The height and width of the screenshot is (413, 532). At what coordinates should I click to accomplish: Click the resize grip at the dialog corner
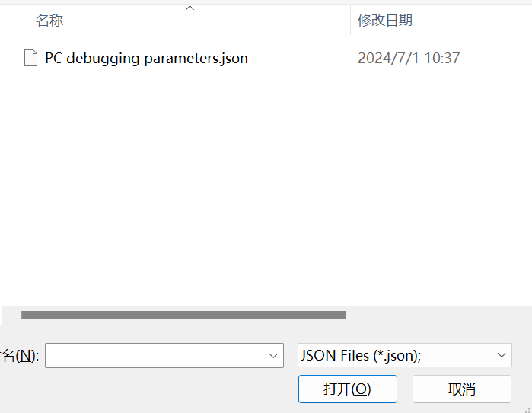tap(528, 410)
